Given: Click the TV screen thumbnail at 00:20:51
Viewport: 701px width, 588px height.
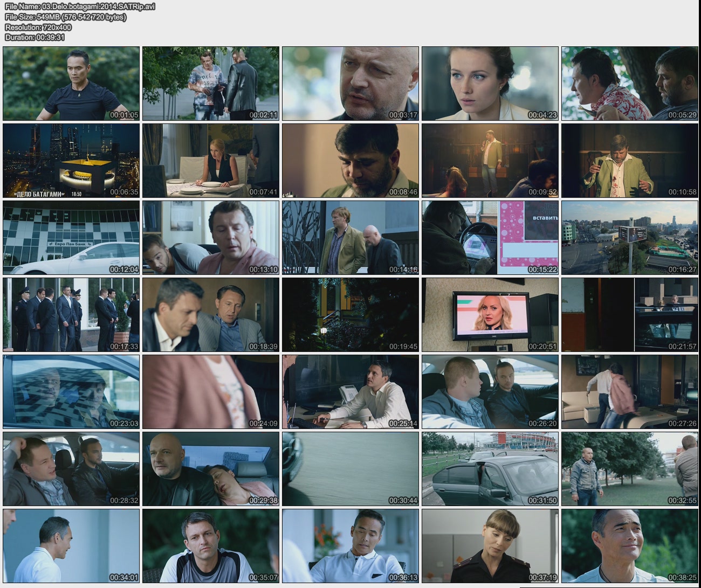Looking at the screenshot, I should click(490, 315).
